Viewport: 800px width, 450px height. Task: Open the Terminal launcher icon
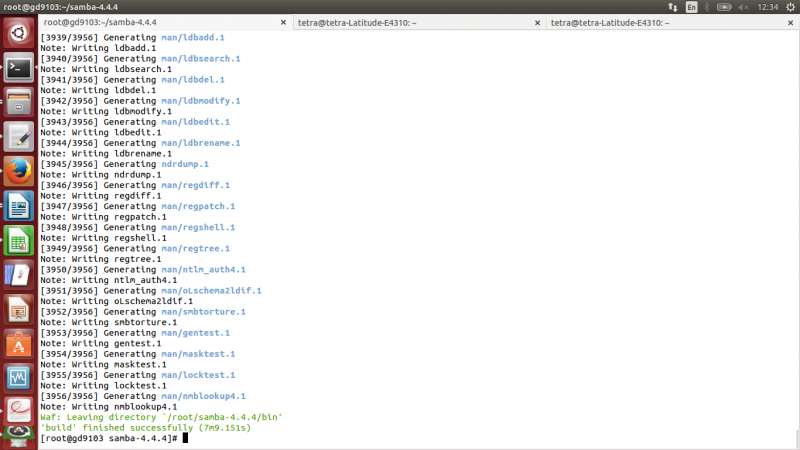tap(18, 67)
